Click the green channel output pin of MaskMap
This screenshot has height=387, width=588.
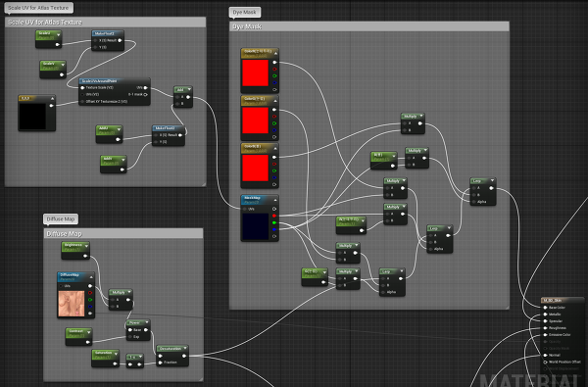(274, 222)
